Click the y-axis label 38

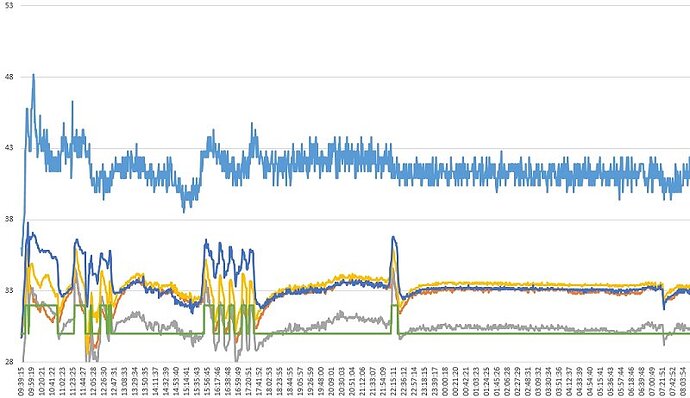tap(9, 219)
